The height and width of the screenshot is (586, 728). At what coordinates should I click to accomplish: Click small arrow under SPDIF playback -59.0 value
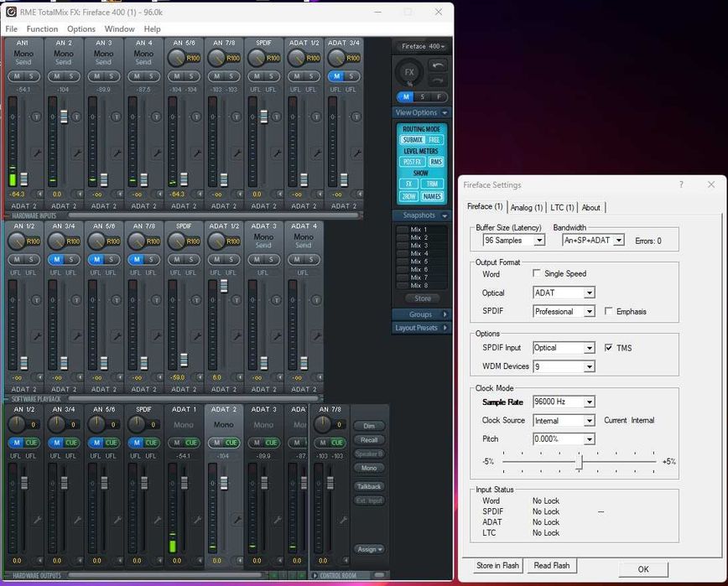[x=200, y=377]
